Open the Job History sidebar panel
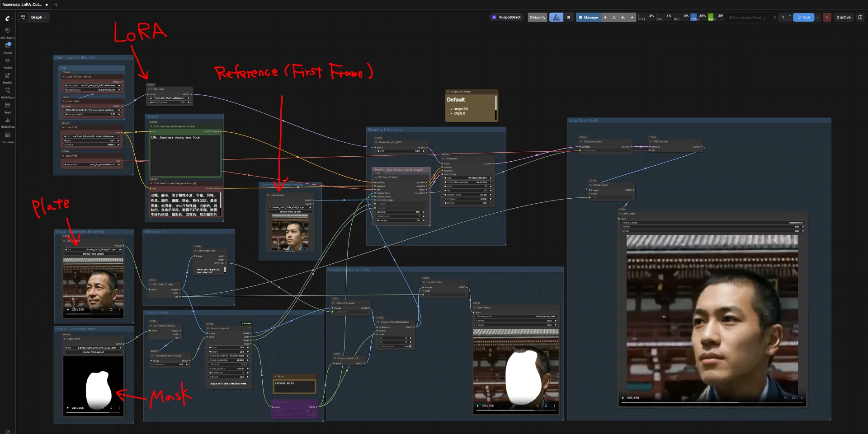The image size is (868, 434). 8,33
